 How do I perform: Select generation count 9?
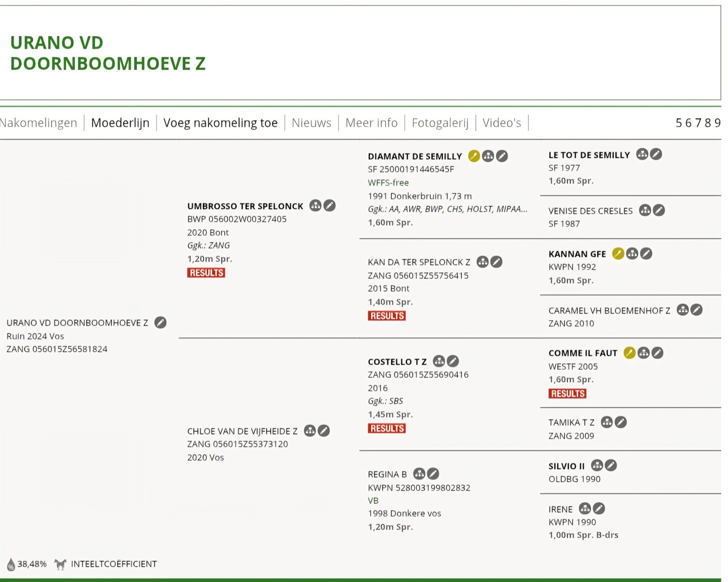(x=717, y=123)
